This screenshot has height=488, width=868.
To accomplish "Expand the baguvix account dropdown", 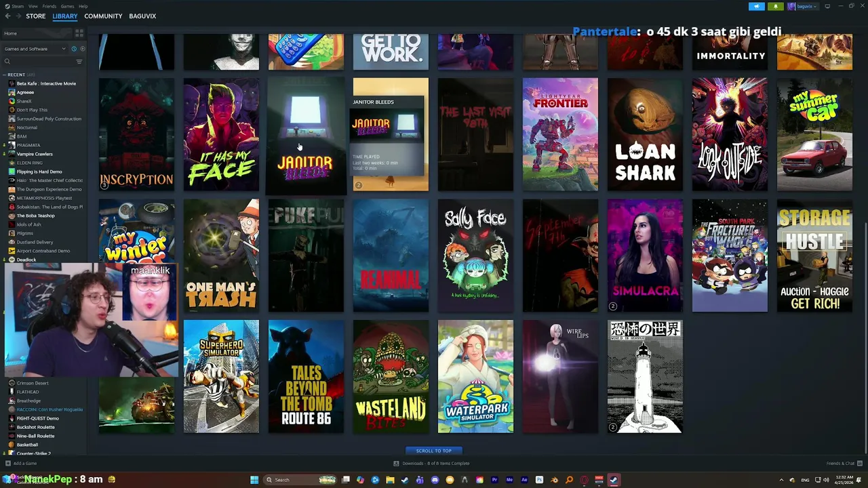I will coord(804,6).
